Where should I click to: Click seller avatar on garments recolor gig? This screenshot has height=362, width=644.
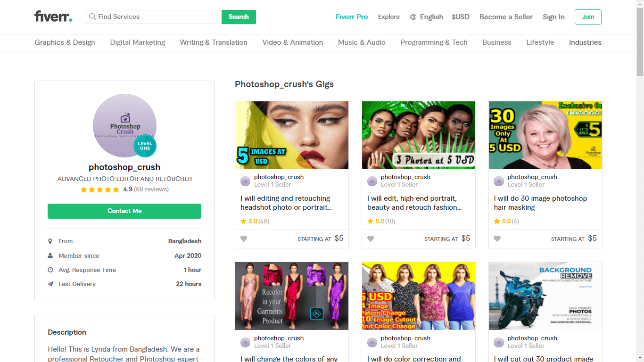[246, 342]
